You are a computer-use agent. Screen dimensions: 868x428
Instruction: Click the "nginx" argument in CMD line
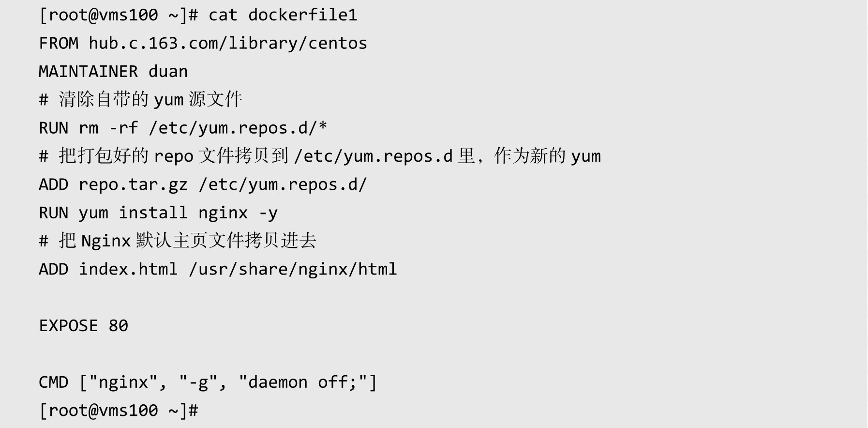[x=123, y=382]
